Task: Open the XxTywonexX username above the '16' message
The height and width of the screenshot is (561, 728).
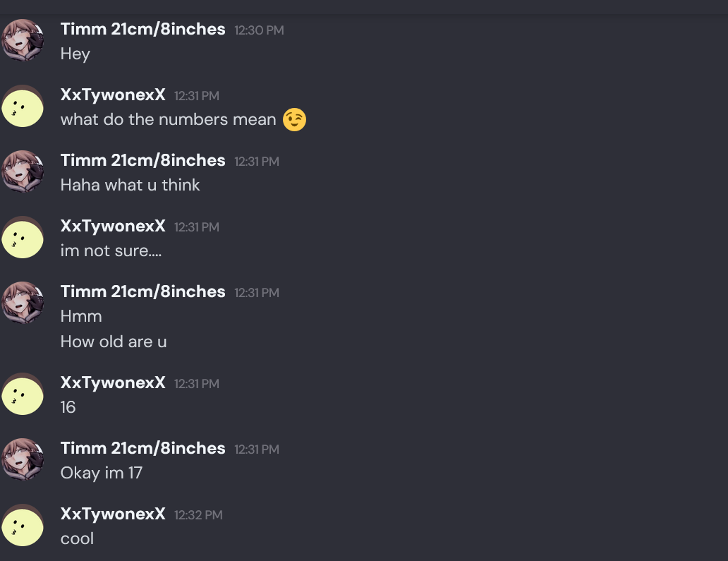Action: [113, 382]
